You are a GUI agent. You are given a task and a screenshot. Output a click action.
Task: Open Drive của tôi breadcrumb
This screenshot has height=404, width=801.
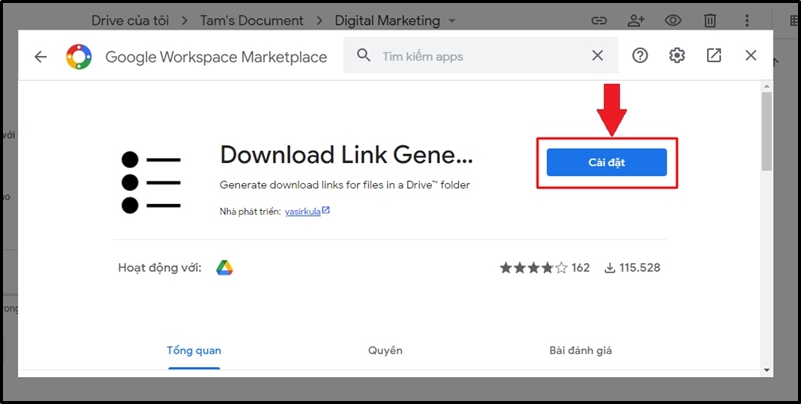[x=130, y=21]
